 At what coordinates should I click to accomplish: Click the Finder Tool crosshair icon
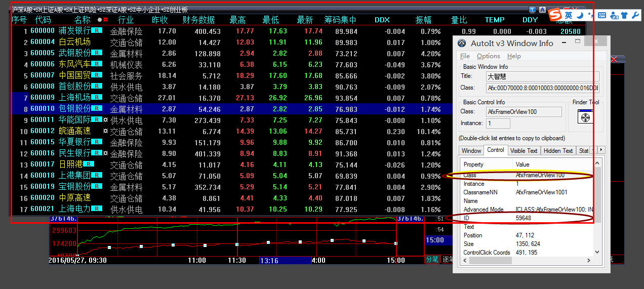pos(586,117)
